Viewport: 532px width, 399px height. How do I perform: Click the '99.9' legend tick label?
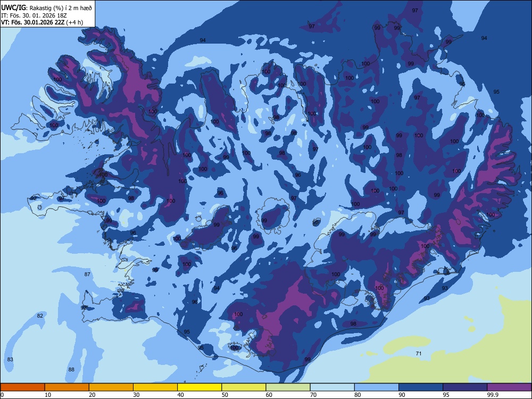click(x=493, y=395)
